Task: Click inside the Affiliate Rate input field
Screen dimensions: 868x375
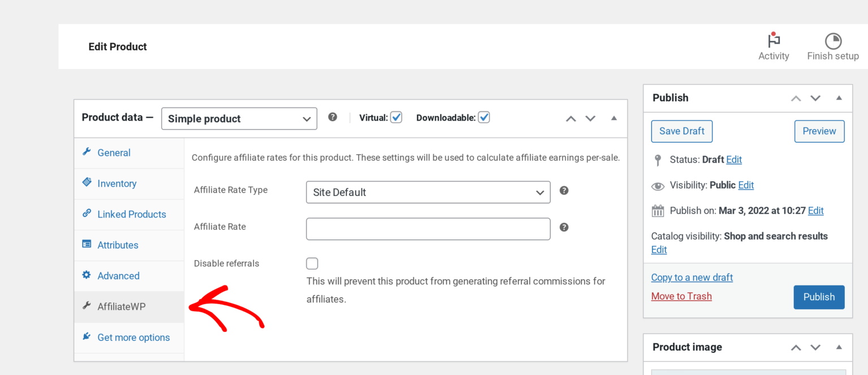Action: [x=428, y=228]
